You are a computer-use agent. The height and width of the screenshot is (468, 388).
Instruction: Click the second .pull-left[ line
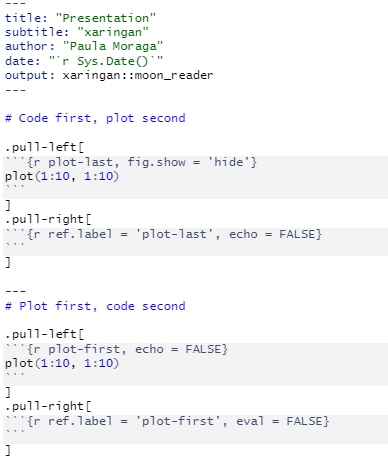pos(44,334)
